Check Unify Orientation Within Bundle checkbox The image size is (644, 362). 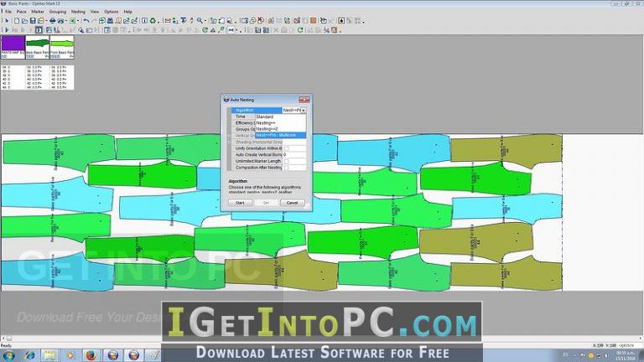click(286, 148)
